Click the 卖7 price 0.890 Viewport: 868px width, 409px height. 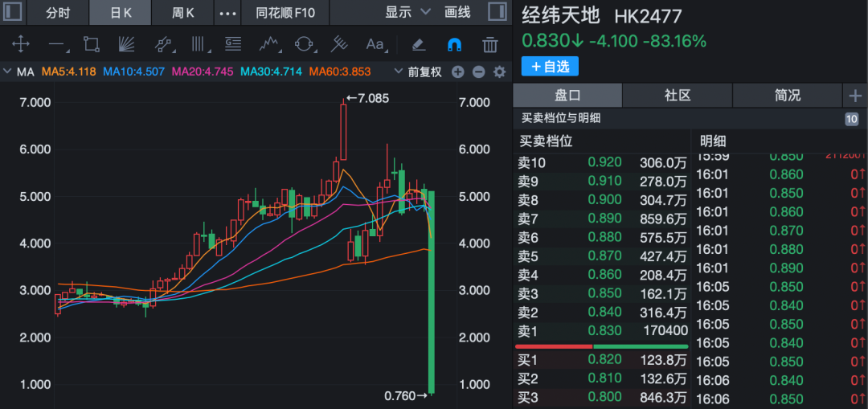pyautogui.click(x=604, y=218)
